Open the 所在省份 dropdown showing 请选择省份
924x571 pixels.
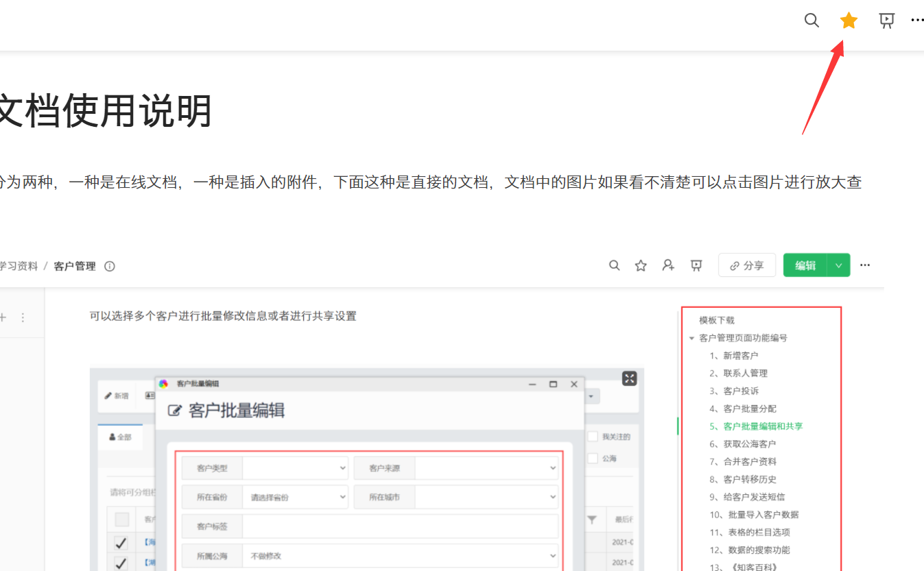tap(295, 497)
